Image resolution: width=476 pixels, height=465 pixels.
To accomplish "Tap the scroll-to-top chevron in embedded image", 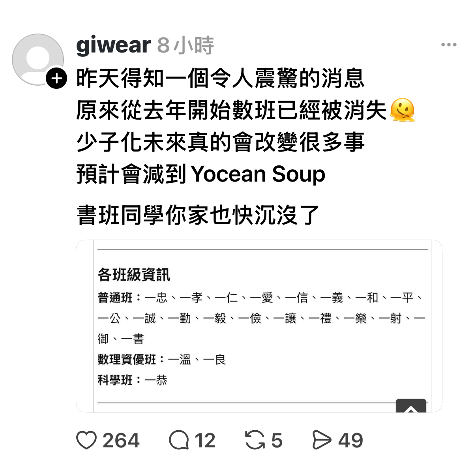I will 411,406.
